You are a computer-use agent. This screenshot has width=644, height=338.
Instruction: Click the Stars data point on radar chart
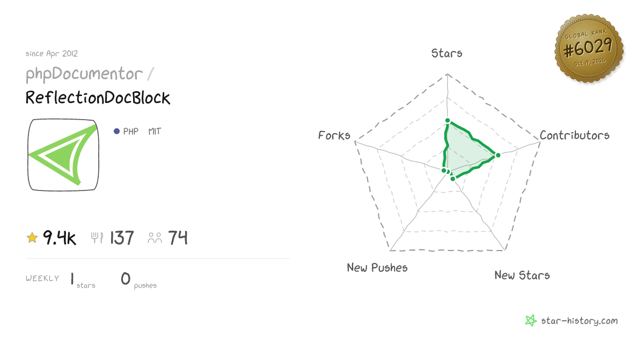point(447,121)
